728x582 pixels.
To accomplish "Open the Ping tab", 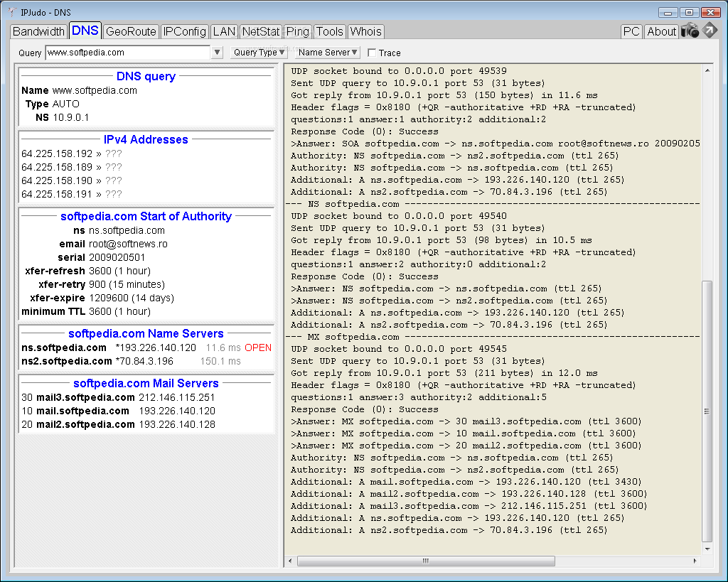I will 298,31.
